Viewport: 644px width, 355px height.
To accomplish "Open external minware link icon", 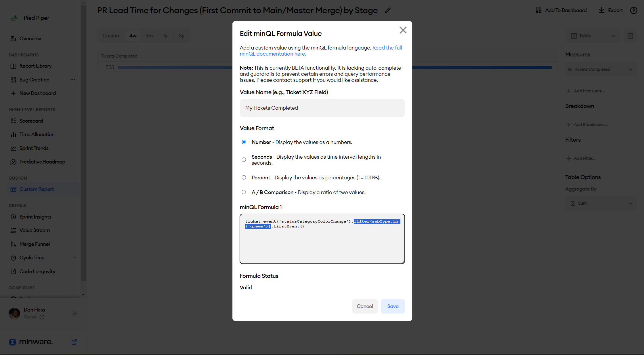I will tap(74, 342).
